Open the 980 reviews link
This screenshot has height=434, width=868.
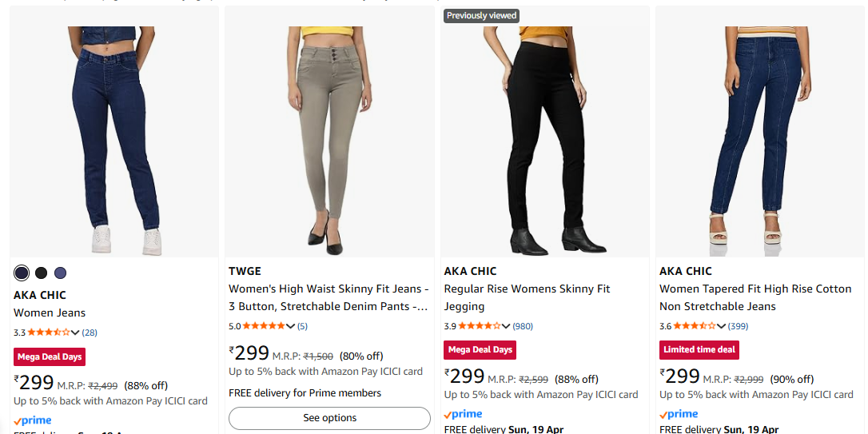point(523,326)
